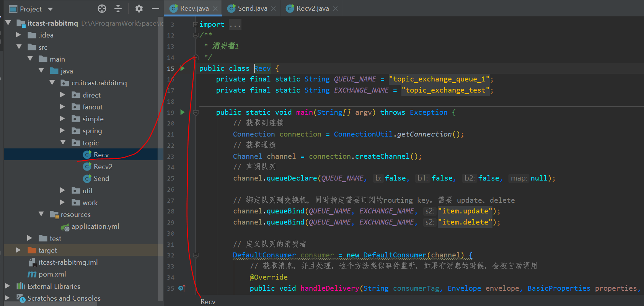Click the resources folder icon

tap(54, 215)
